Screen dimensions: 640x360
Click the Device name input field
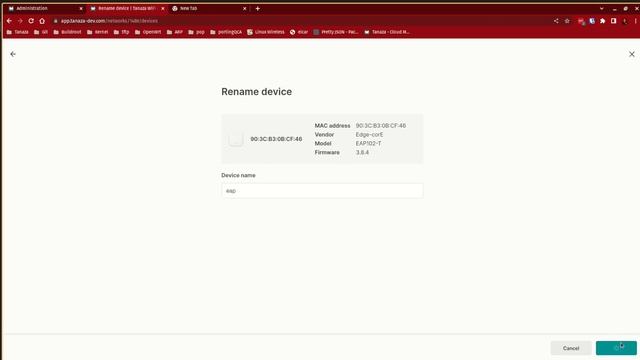322,191
